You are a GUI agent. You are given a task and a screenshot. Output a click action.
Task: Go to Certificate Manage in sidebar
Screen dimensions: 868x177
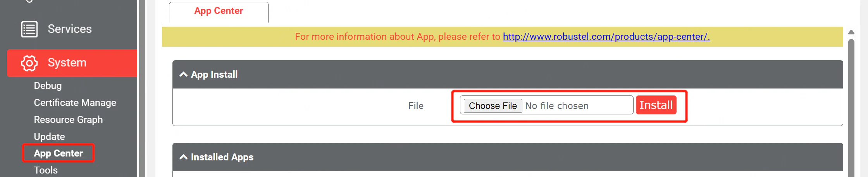click(x=75, y=103)
